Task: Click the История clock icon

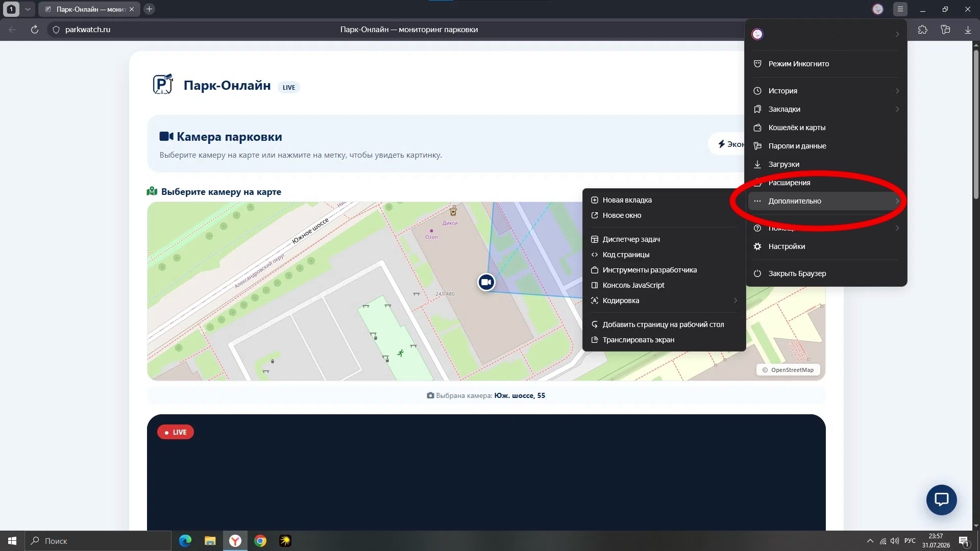Action: (x=757, y=91)
